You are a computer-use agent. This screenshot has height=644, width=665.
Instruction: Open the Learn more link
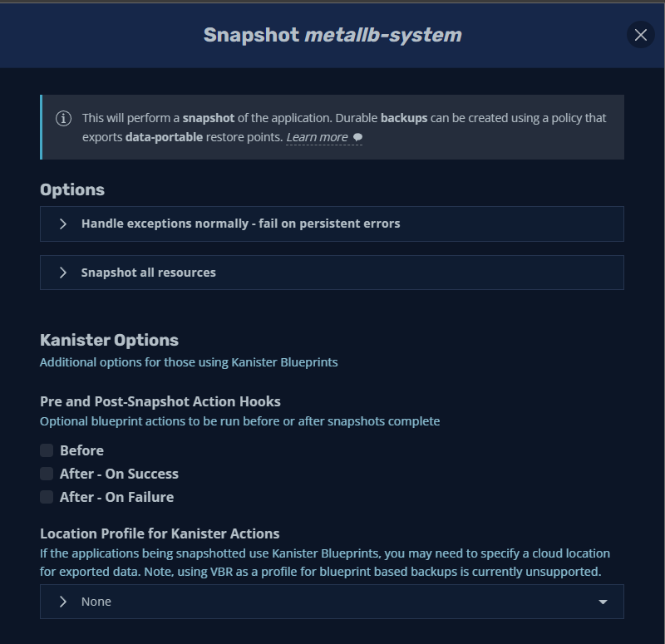(x=317, y=137)
